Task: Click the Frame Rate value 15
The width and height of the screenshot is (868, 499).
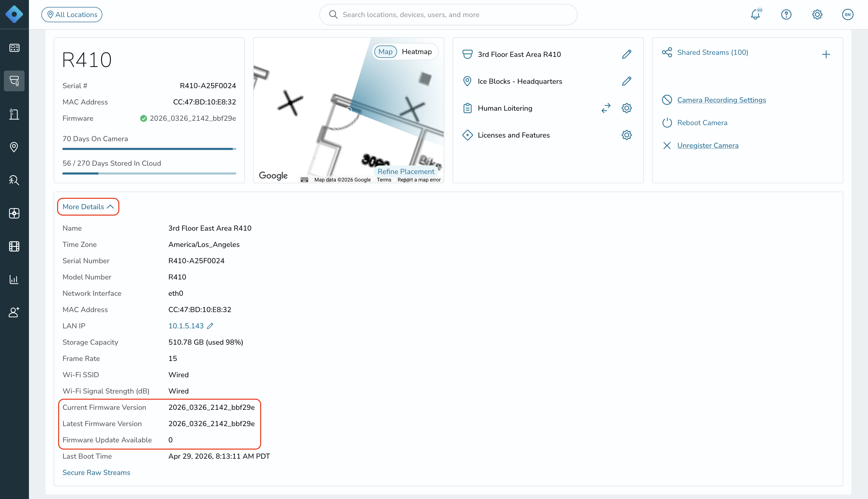Action: pyautogui.click(x=173, y=359)
